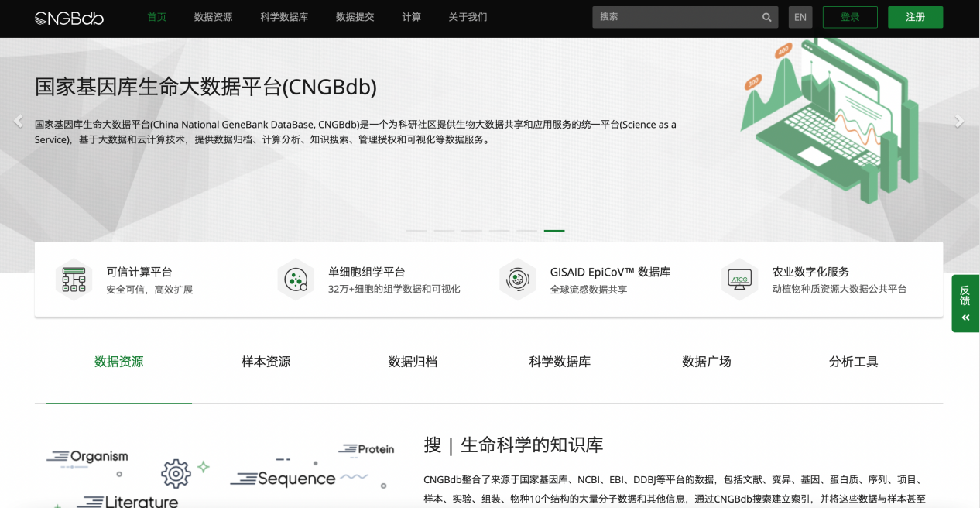Open the 计算 top menu
This screenshot has width=980, height=508.
point(412,17)
